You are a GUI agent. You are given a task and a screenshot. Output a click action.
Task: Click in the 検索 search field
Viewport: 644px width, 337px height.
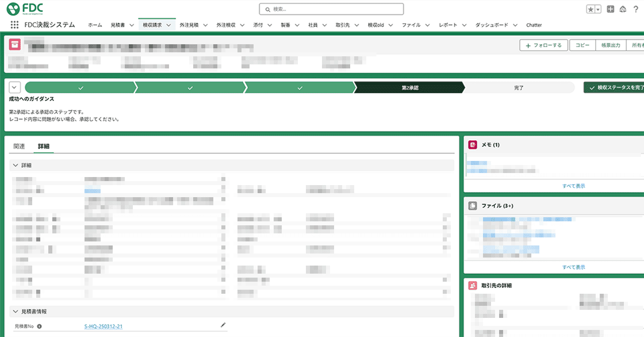click(x=331, y=9)
